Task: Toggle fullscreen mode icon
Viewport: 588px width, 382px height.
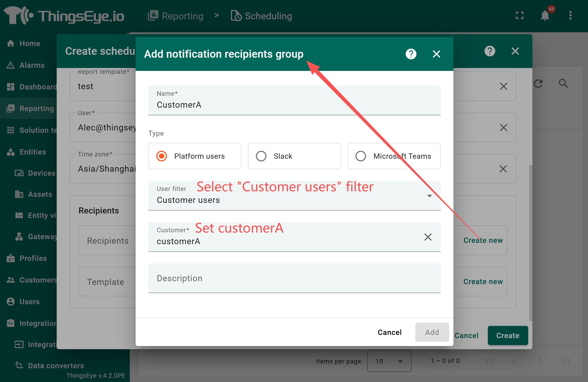Action: pyautogui.click(x=520, y=16)
